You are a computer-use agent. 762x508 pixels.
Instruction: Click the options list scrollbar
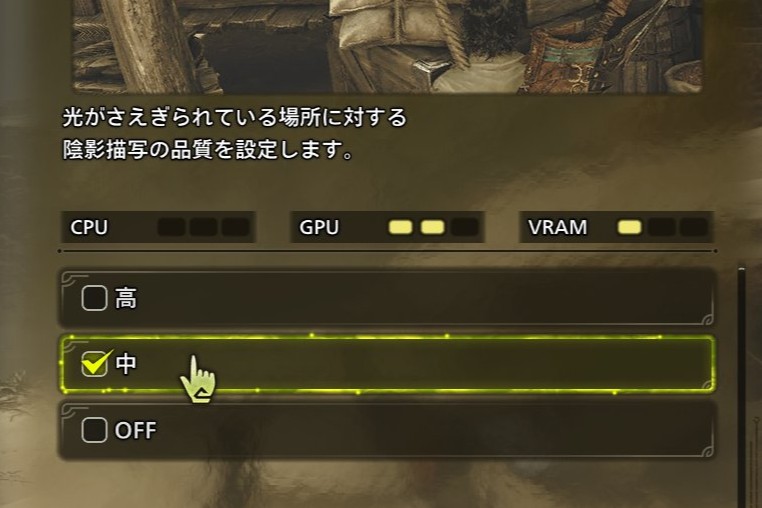[x=741, y=386]
